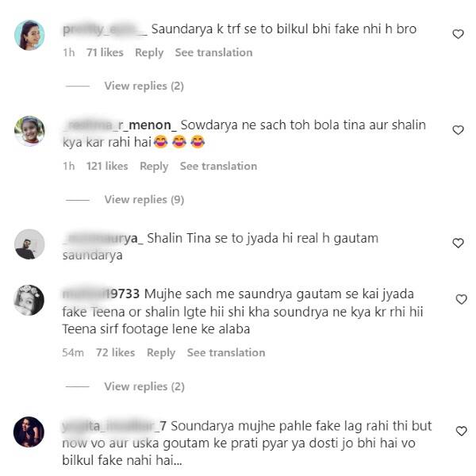Reply to the 72 likes comment
The image size is (476, 476).
click(x=161, y=353)
